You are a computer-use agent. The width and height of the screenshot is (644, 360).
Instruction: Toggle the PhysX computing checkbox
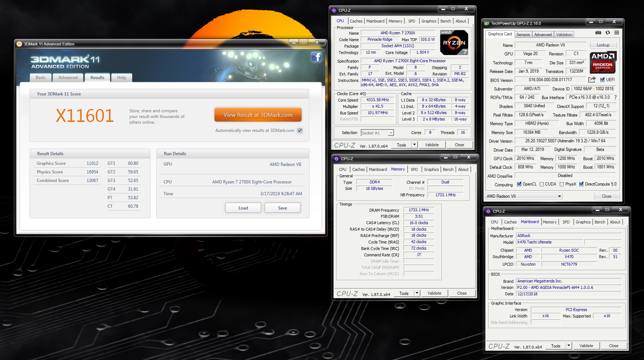coord(562,184)
